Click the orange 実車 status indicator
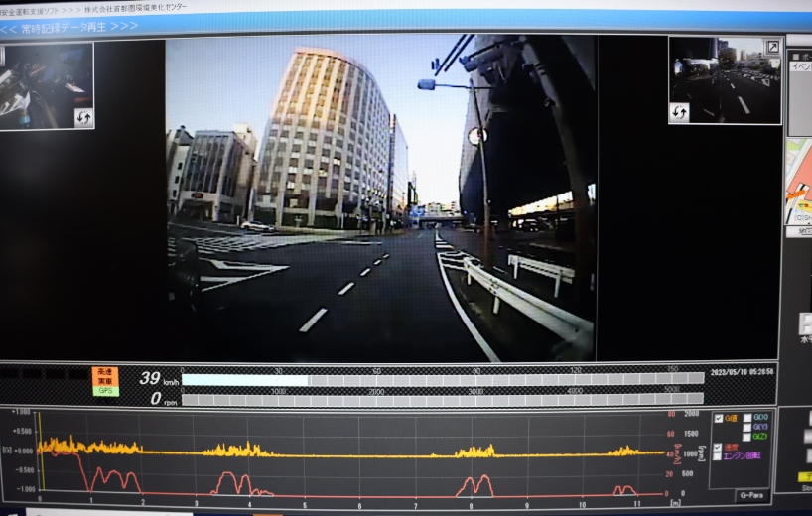The height and width of the screenshot is (516, 812). coord(104,381)
